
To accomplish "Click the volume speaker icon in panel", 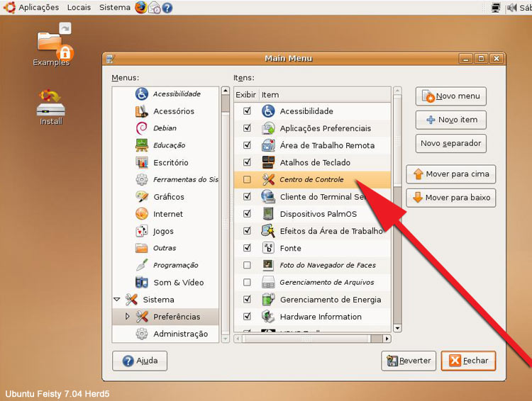I will tap(512, 8).
